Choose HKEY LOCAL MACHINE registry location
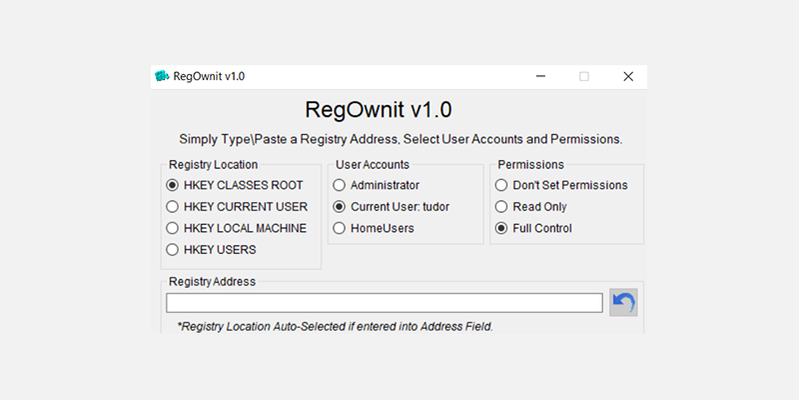 (x=173, y=228)
